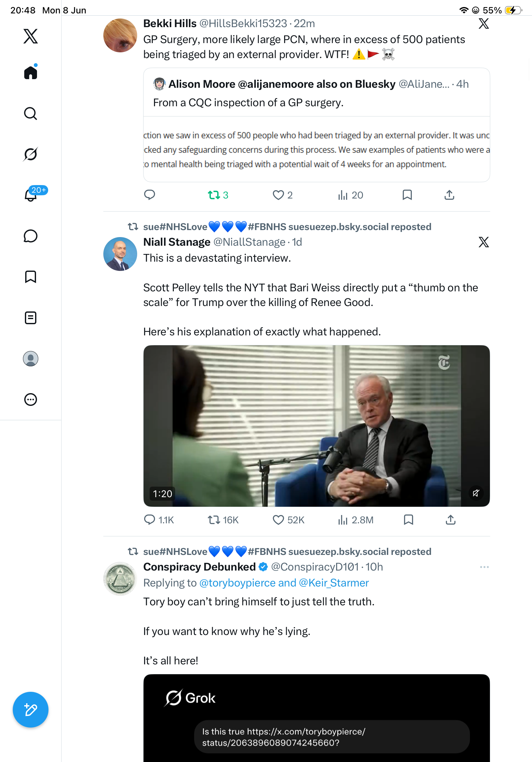Open the Lists icon in the sidebar
The image size is (532, 762).
pos(31,317)
